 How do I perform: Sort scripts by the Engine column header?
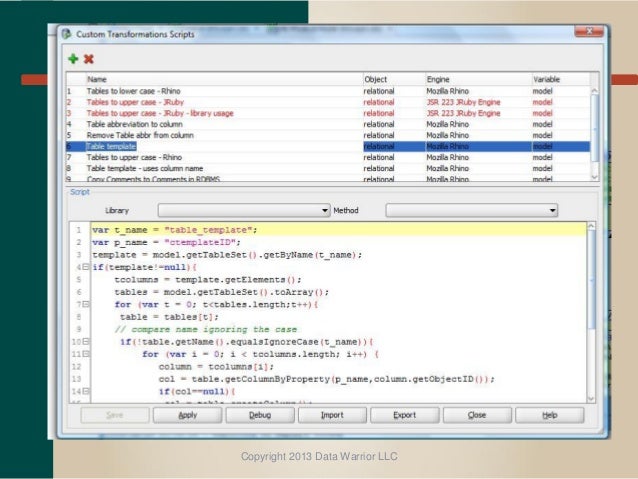(x=478, y=79)
